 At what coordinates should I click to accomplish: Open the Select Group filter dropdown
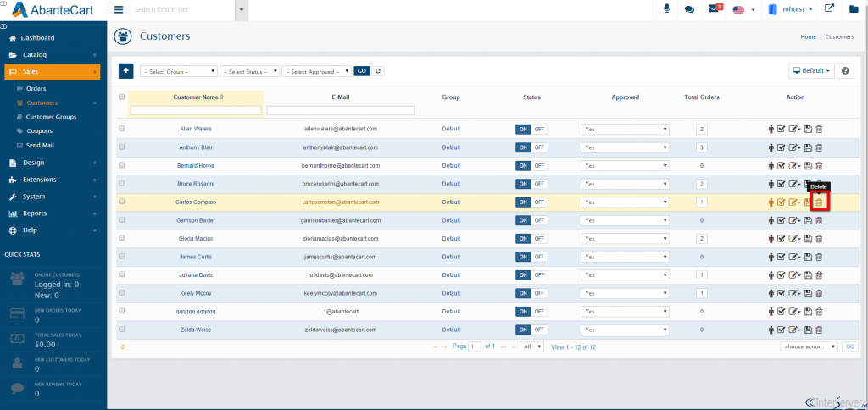pyautogui.click(x=179, y=72)
